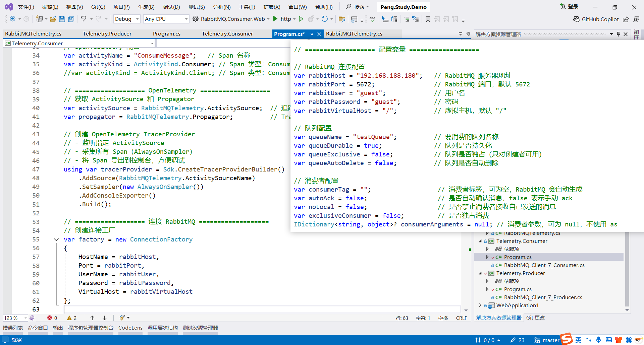
Task: Switch to the Telemetry.Producer tab
Action: 107,34
